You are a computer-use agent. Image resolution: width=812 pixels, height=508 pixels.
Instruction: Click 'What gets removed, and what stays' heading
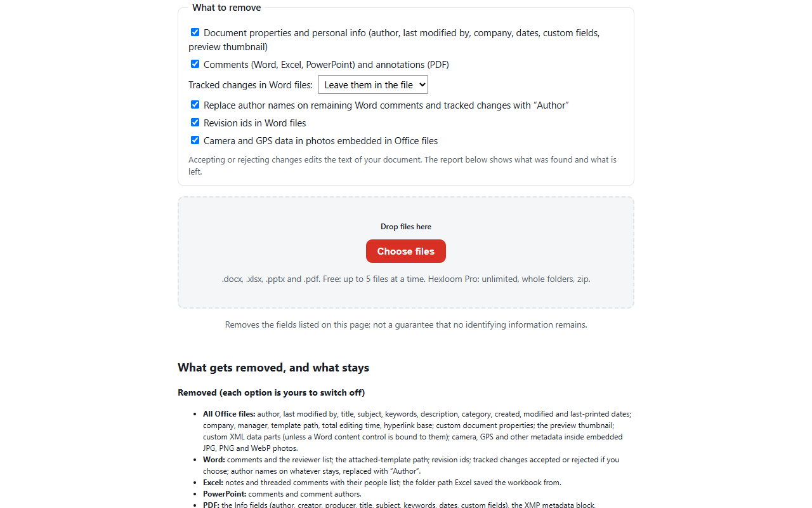click(x=273, y=368)
